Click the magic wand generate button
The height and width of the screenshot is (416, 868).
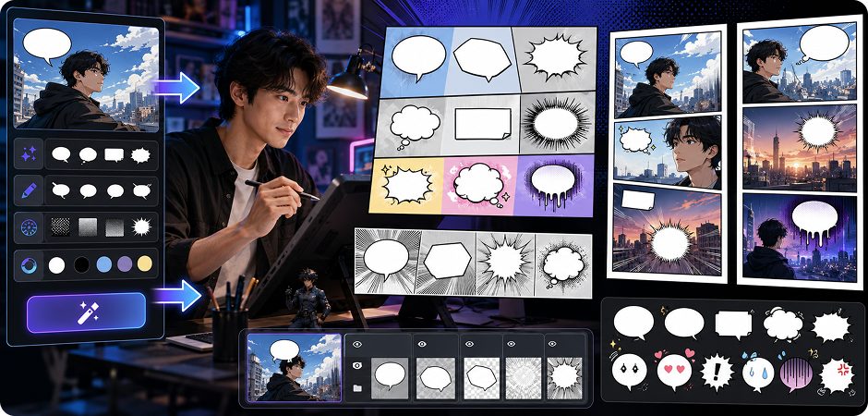tap(86, 313)
